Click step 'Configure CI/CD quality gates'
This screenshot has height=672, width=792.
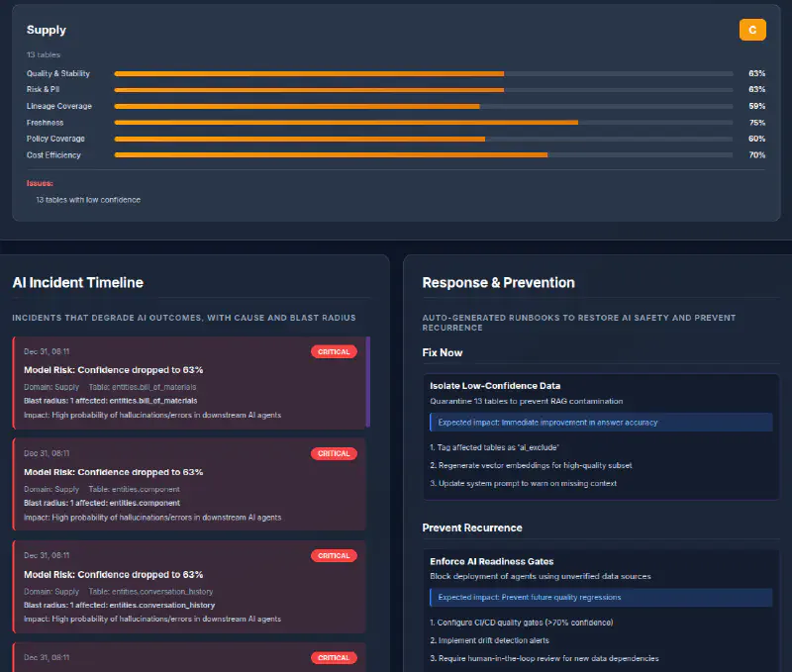(x=522, y=623)
